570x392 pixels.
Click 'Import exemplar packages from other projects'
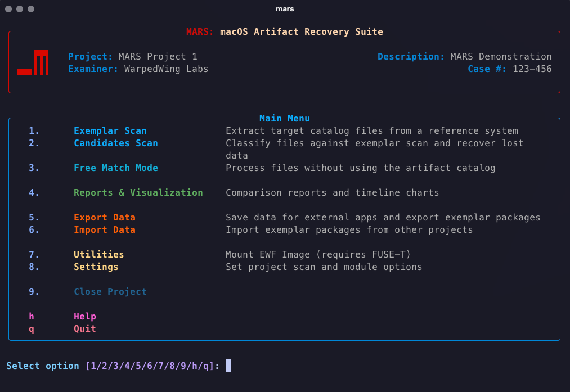click(349, 229)
